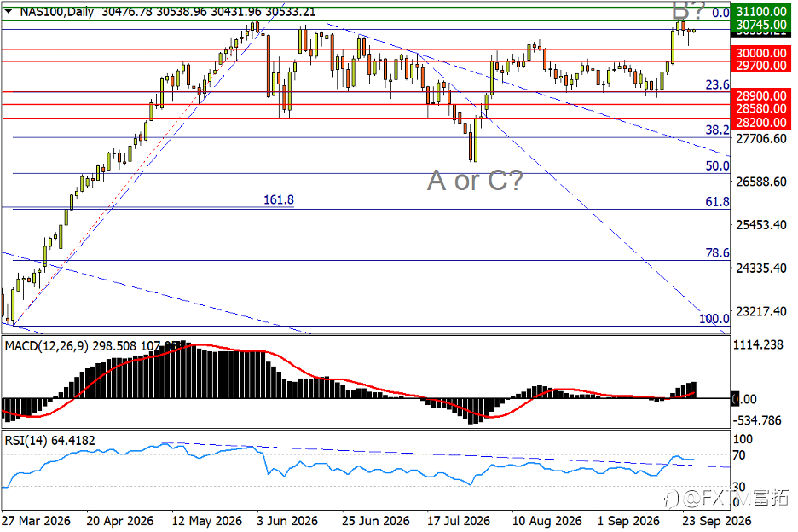
Task: Select the 10 Aug 2026 date label
Action: tap(546, 521)
